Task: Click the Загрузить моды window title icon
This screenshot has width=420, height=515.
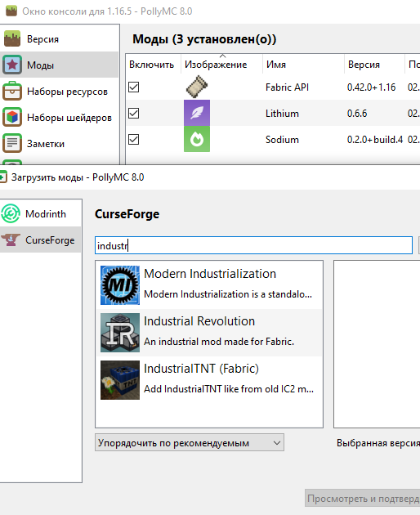Action: (2, 177)
